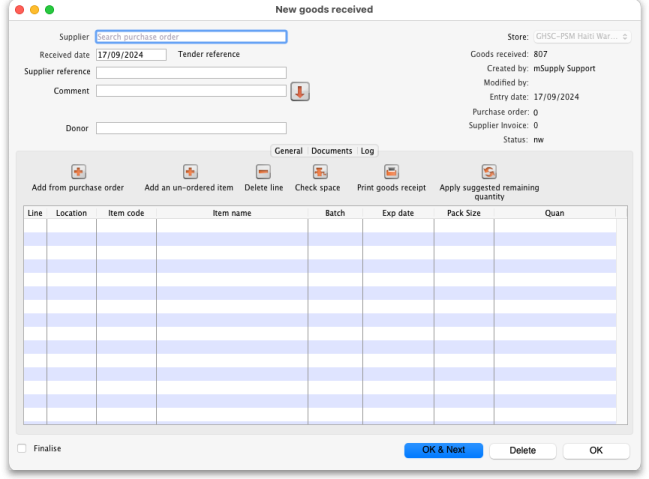Open the Log tab
The image size is (649, 479).
tap(367, 151)
